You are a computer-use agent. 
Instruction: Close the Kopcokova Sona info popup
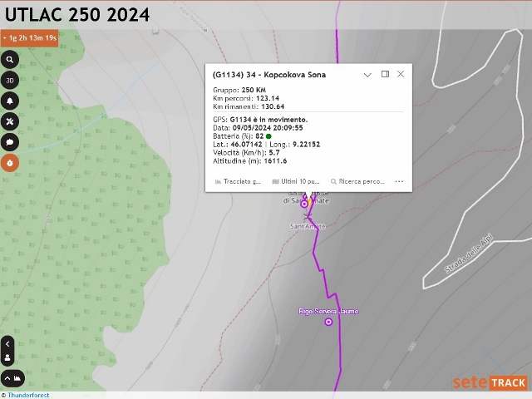(x=401, y=74)
